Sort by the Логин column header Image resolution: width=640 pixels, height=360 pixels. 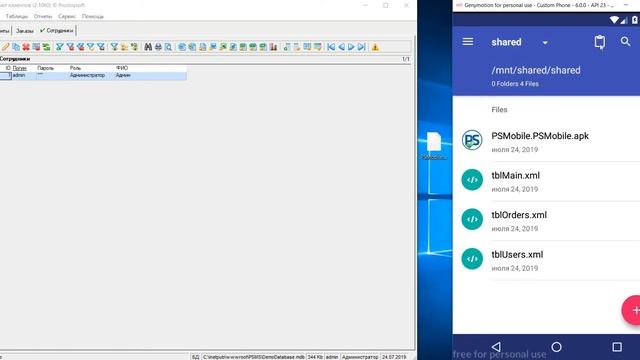pyautogui.click(x=19, y=68)
